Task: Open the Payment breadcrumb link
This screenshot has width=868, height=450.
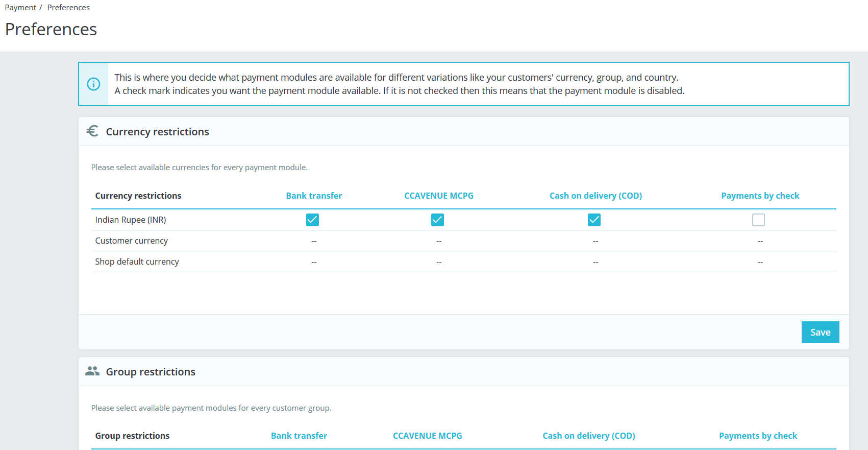Action: click(20, 8)
